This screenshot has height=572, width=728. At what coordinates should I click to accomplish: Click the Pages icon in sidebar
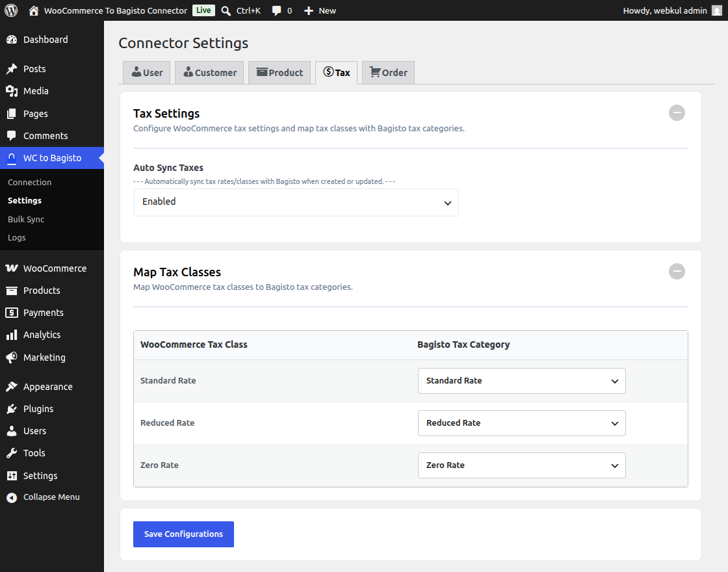[12, 114]
